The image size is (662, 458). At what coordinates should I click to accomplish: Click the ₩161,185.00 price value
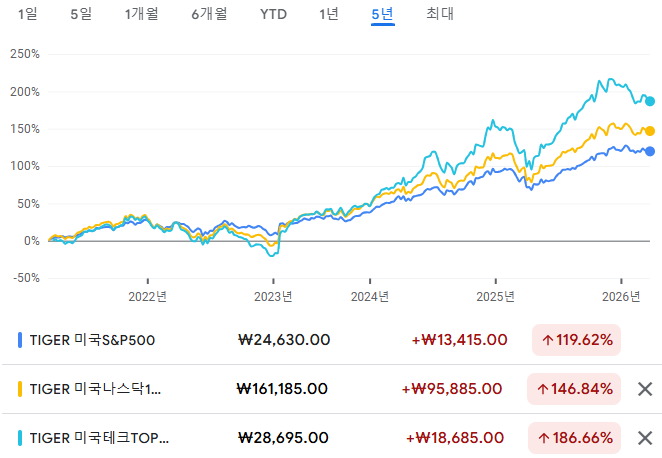[x=282, y=389]
